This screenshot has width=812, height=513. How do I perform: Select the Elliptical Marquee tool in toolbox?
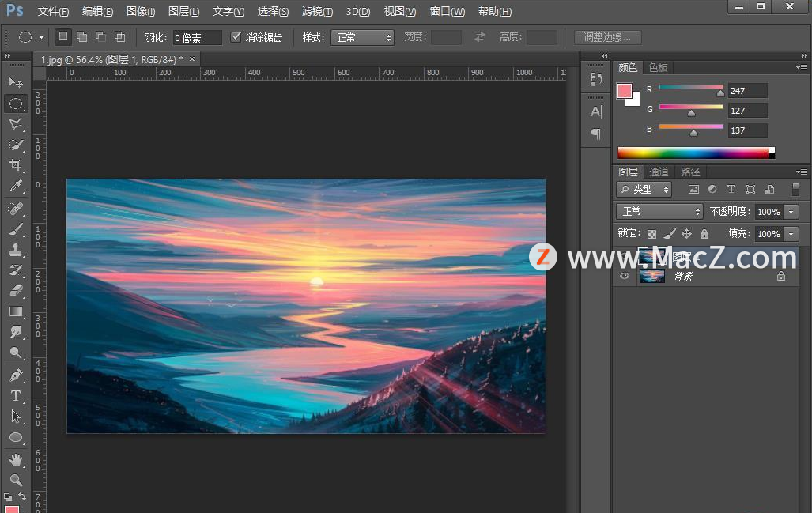[16, 104]
